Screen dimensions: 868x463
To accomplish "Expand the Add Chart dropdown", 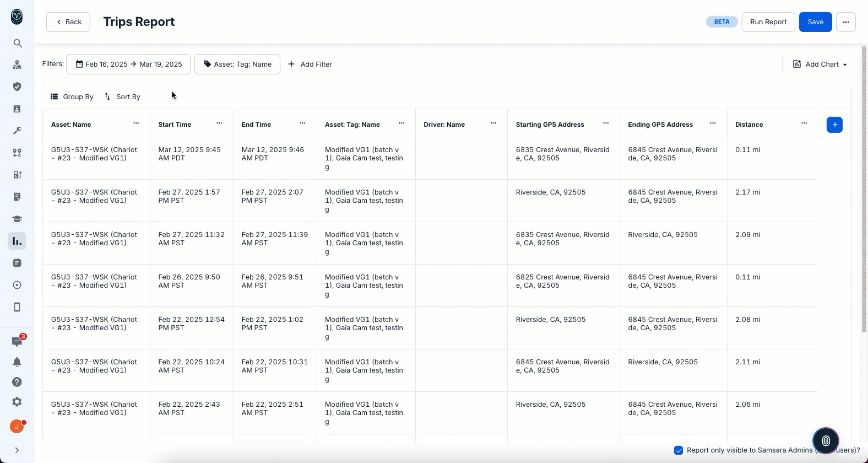I will (x=820, y=64).
